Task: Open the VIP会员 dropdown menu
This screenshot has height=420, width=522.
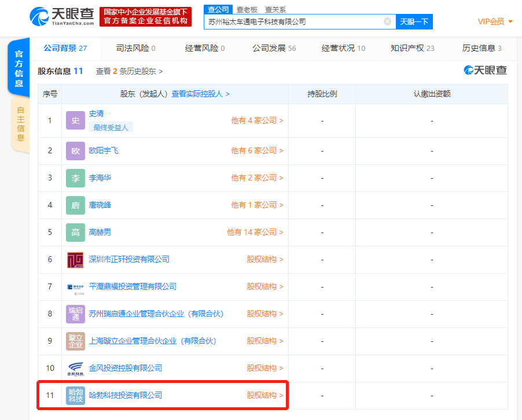Action: point(495,21)
